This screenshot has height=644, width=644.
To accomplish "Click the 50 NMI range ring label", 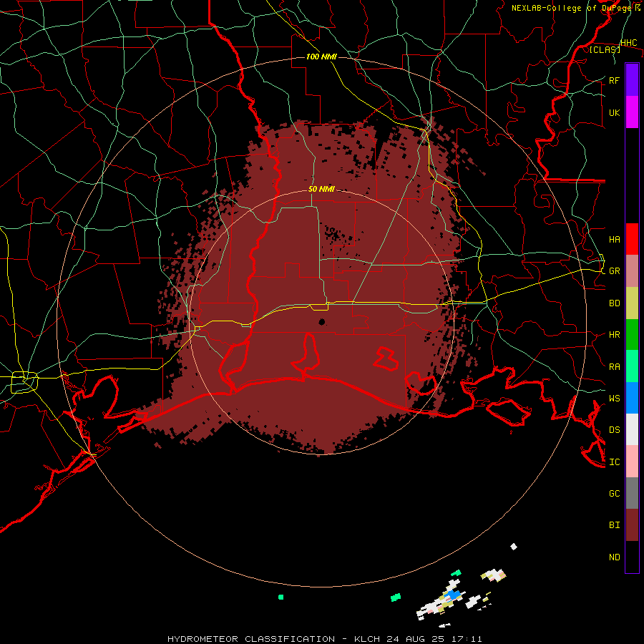I will [x=321, y=189].
